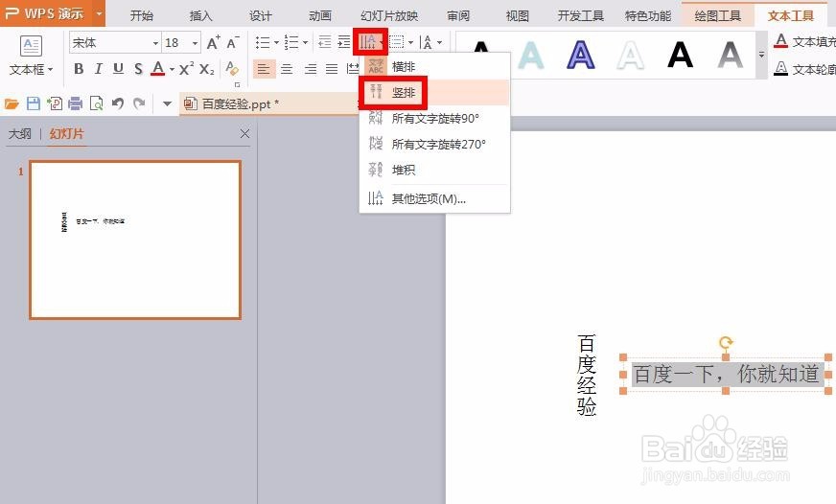Click the bulleted list icon
The height and width of the screenshot is (504, 836).
pyautogui.click(x=263, y=42)
